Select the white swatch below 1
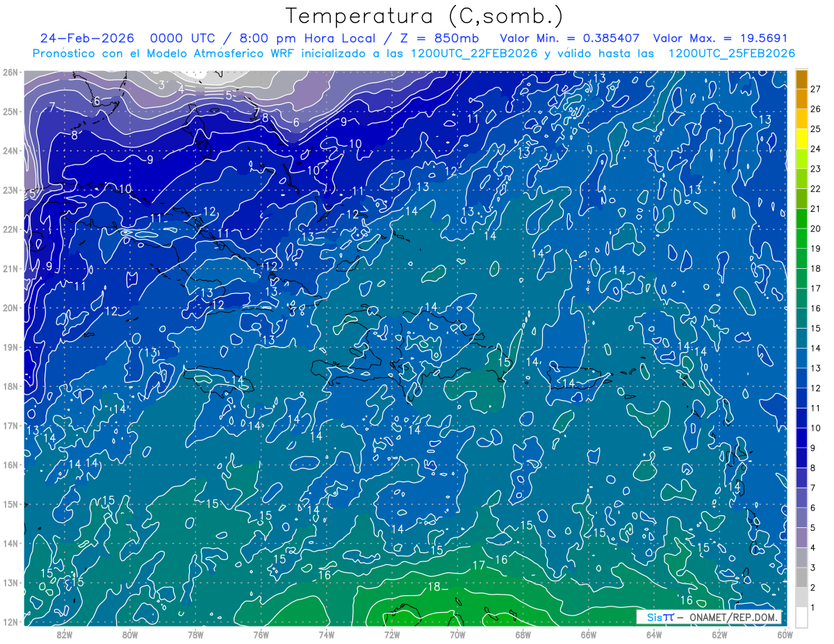This screenshot has width=834, height=644. (801, 617)
